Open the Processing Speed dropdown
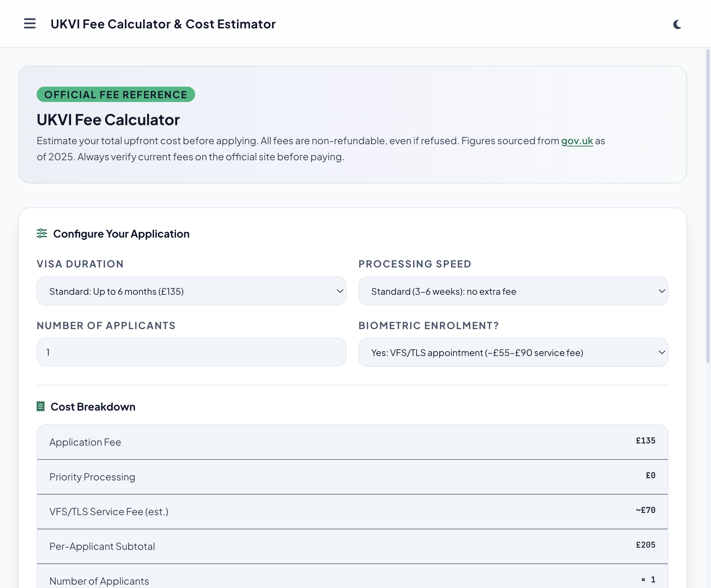The height and width of the screenshot is (588, 711). [x=513, y=291]
